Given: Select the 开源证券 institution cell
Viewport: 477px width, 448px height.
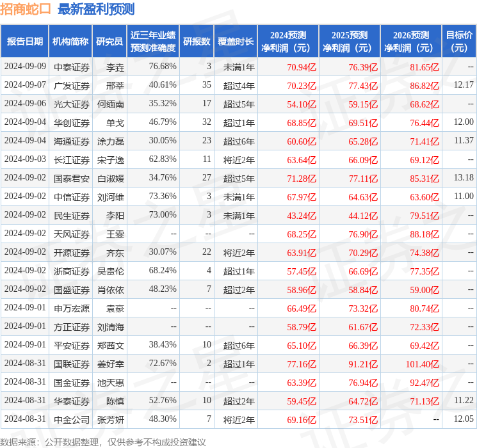Looking at the screenshot, I should [x=72, y=253].
